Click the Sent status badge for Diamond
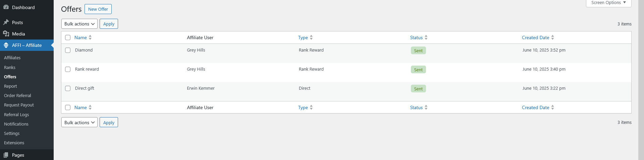Viewport: 644px width, 160px height. click(418, 51)
